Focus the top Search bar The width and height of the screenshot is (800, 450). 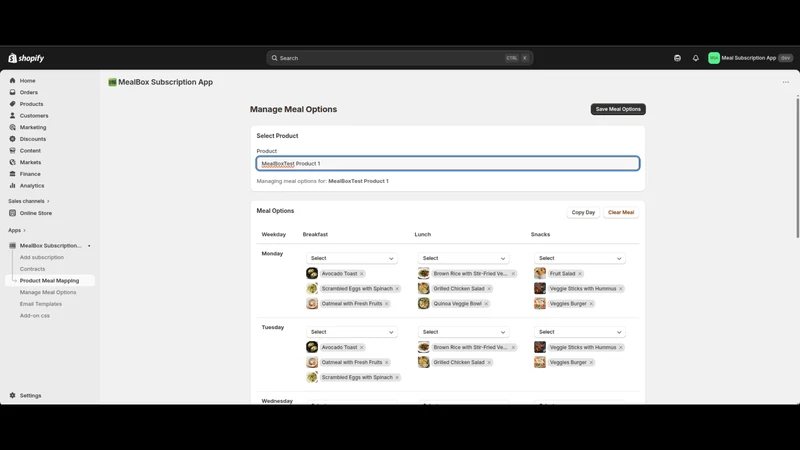pyautogui.click(x=399, y=58)
